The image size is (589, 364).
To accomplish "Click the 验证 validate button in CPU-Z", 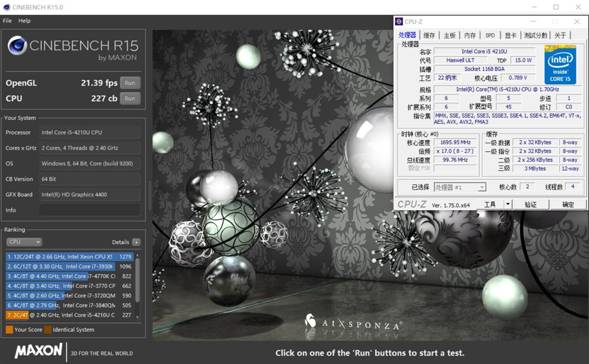I will click(x=530, y=204).
